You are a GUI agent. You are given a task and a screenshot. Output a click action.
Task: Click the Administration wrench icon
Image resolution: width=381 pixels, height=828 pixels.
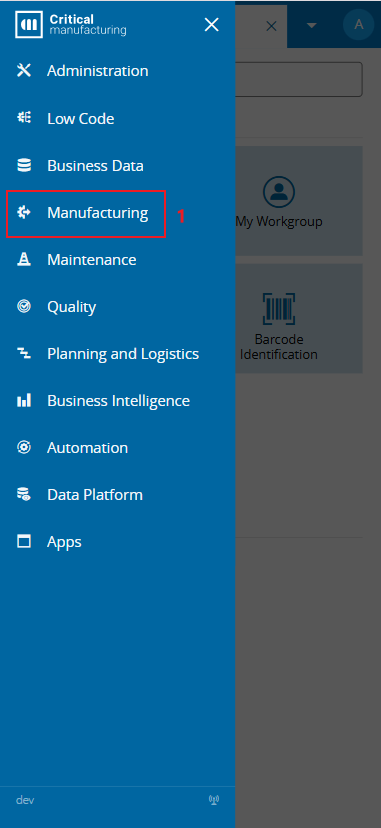24,71
